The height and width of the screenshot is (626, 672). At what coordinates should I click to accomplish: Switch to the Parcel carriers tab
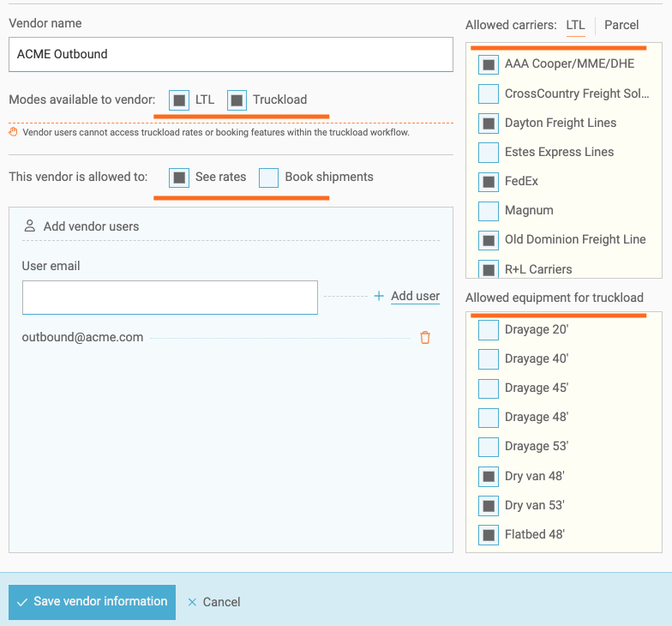point(621,25)
